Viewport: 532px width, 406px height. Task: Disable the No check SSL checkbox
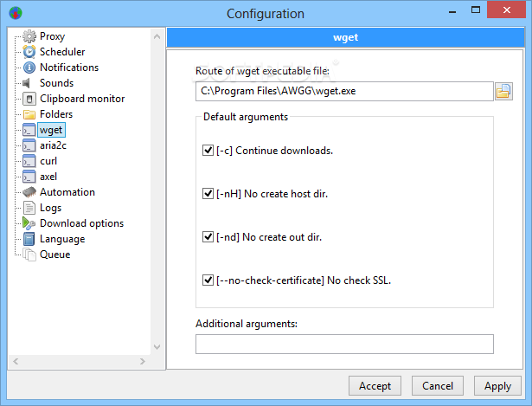(x=208, y=280)
